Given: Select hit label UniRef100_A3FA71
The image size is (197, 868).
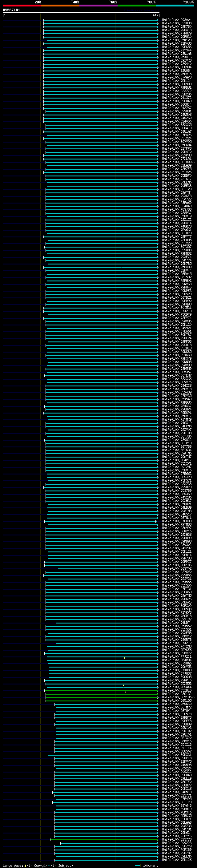Looking at the screenshot, I should tap(176, 819).
